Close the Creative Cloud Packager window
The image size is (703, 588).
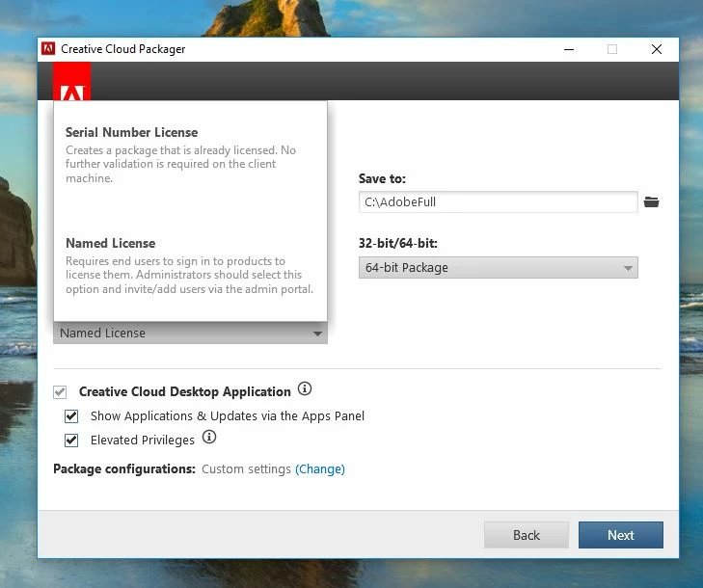click(x=657, y=49)
